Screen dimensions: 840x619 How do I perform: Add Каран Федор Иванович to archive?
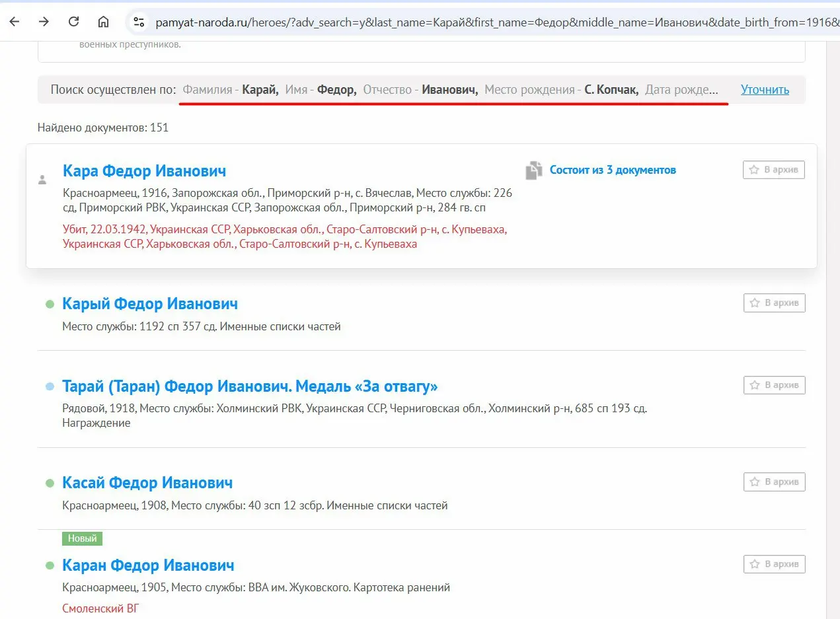click(775, 564)
